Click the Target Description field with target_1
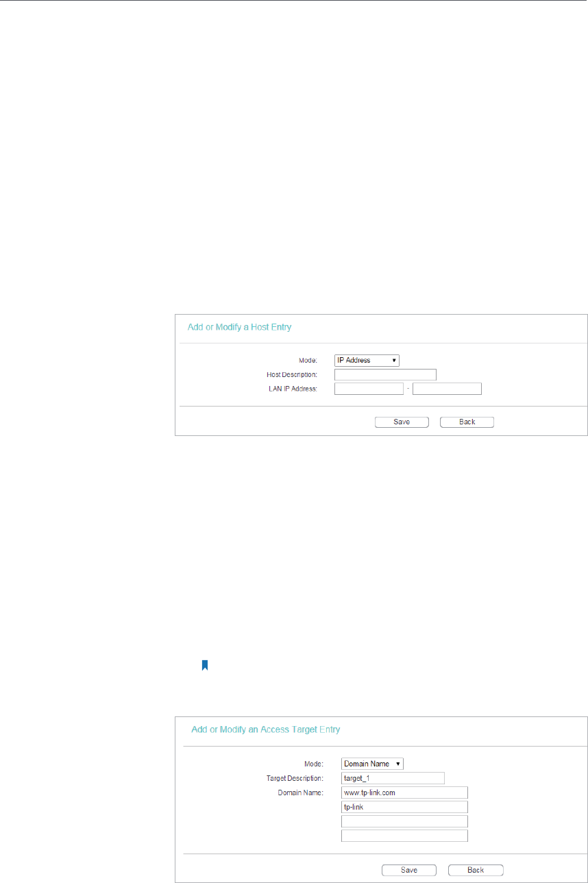Image resolution: width=588 pixels, height=883 pixels. click(x=393, y=778)
